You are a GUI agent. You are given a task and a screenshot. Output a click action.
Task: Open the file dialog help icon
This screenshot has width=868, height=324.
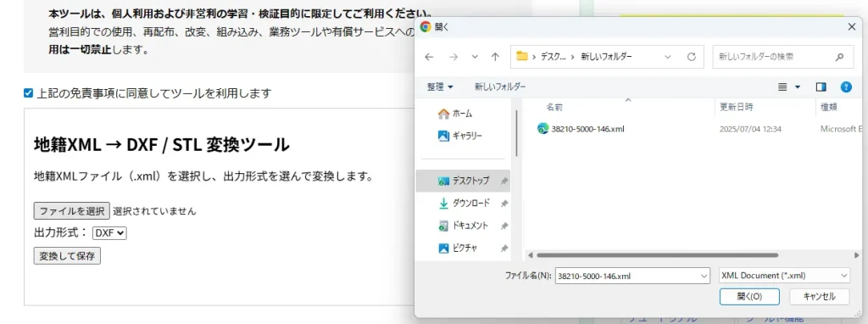pyautogui.click(x=846, y=87)
